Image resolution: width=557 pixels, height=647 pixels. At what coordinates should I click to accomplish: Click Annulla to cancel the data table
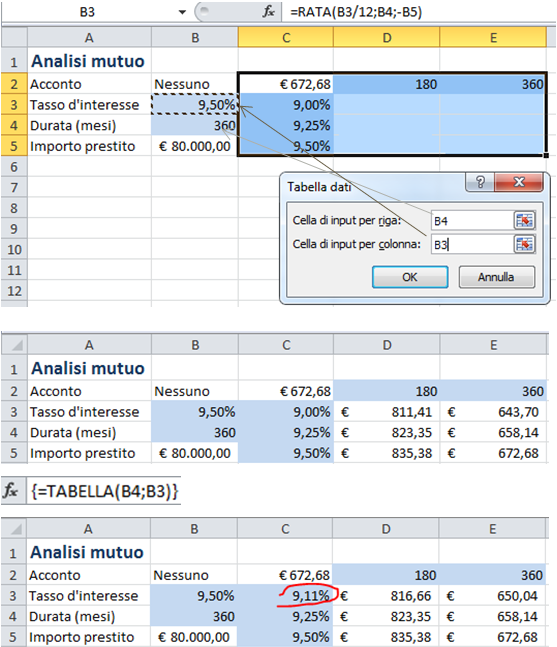pyautogui.click(x=496, y=277)
